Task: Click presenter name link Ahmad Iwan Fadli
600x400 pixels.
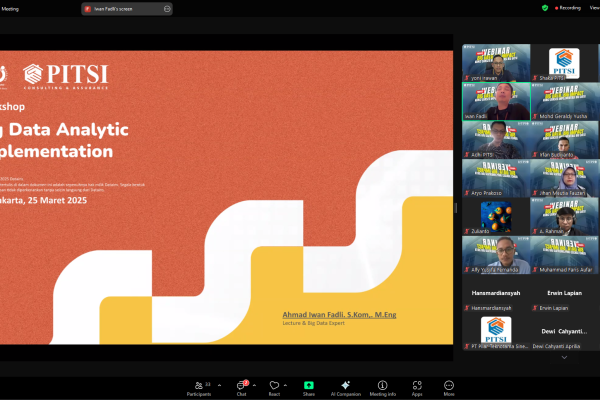Action: [x=339, y=315]
